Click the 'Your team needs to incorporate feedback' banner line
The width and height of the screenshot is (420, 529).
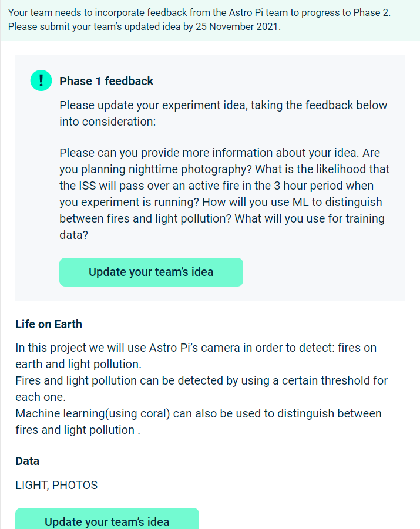(x=199, y=12)
